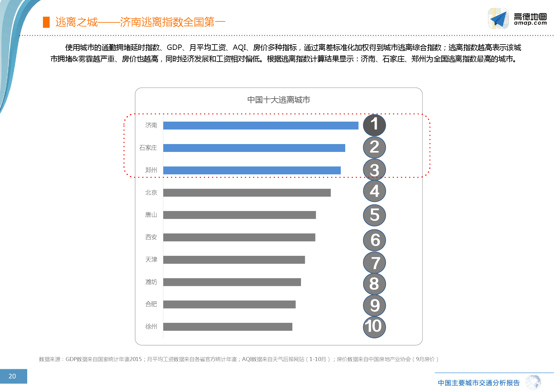Click the 西安 axis label
This screenshot has height=392, width=554.
(151, 237)
